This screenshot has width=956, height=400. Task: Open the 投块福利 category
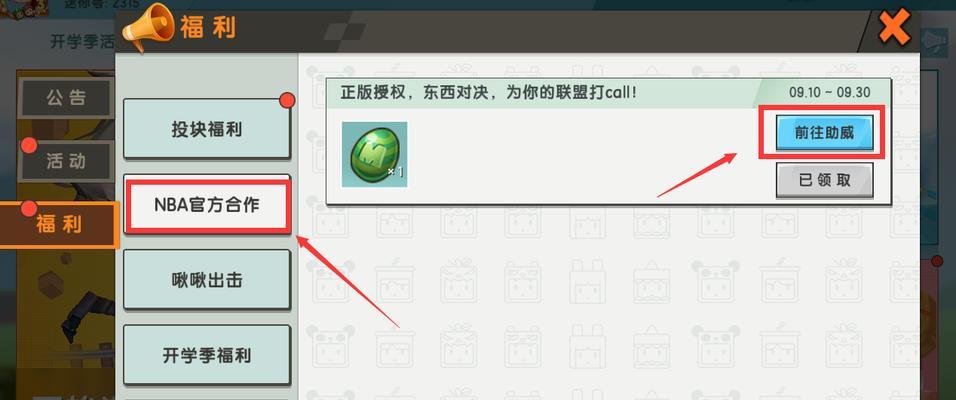(x=207, y=129)
